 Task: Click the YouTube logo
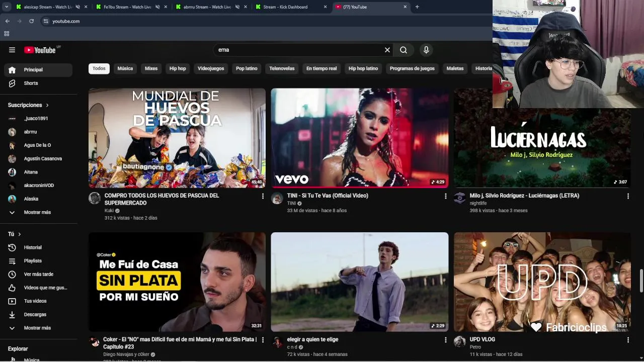click(40, 50)
